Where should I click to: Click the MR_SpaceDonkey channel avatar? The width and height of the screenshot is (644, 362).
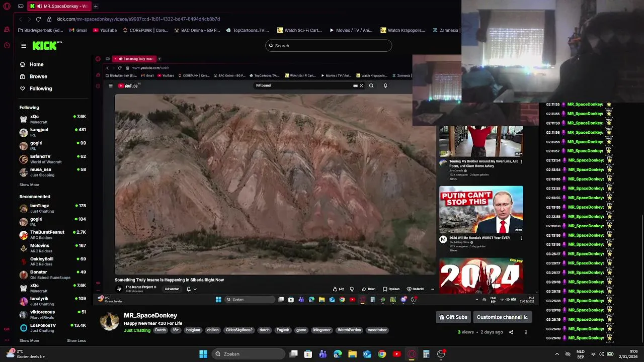click(109, 321)
